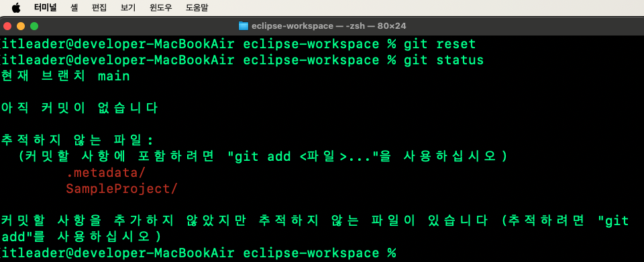Open the 보기 menu
Image resolution: width=644 pixels, height=262 pixels.
click(128, 7)
